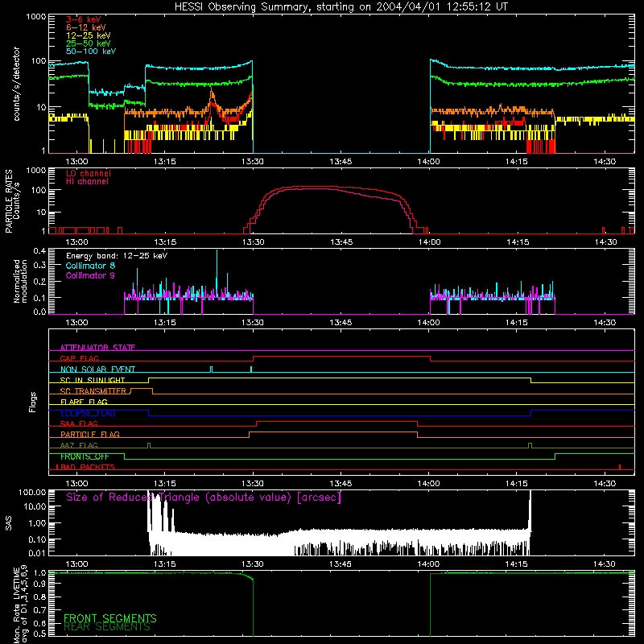Select the NON_SOLAR_EVENT flag label
The width and height of the screenshot is (644, 644).
(97, 369)
